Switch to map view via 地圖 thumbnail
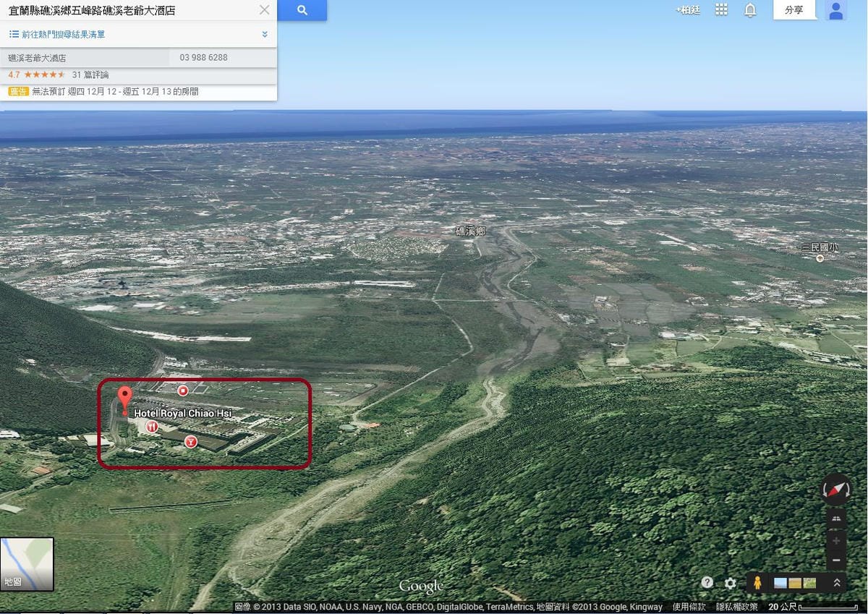The height and width of the screenshot is (614, 868). click(x=27, y=563)
